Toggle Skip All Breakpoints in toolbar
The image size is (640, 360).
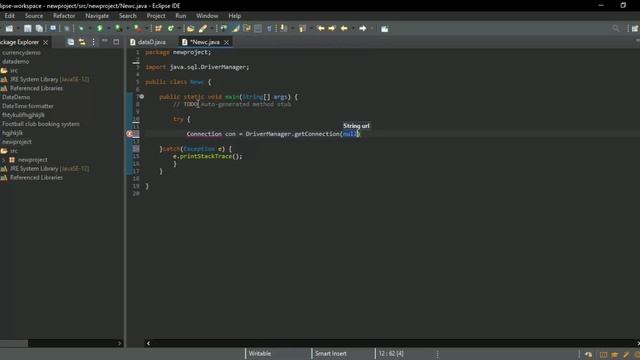coord(67,28)
